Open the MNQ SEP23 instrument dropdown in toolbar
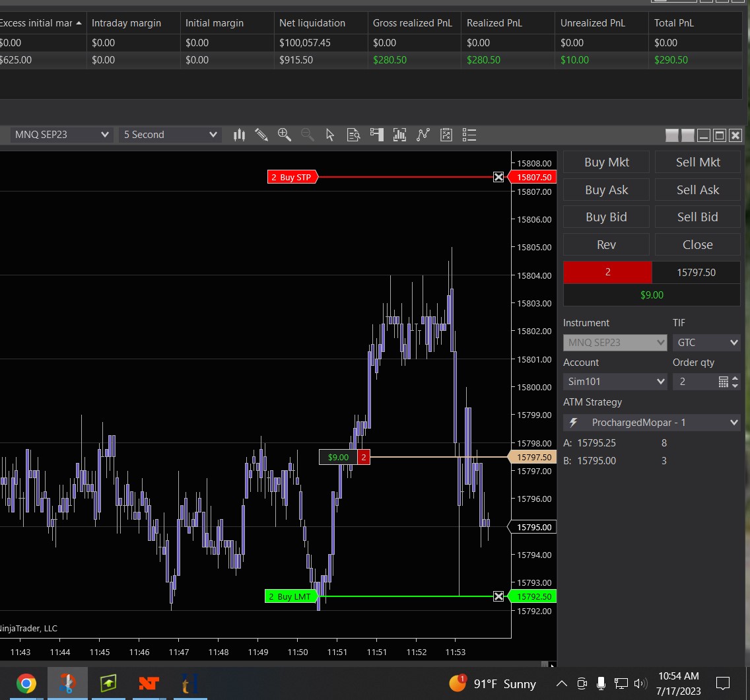 pos(61,135)
